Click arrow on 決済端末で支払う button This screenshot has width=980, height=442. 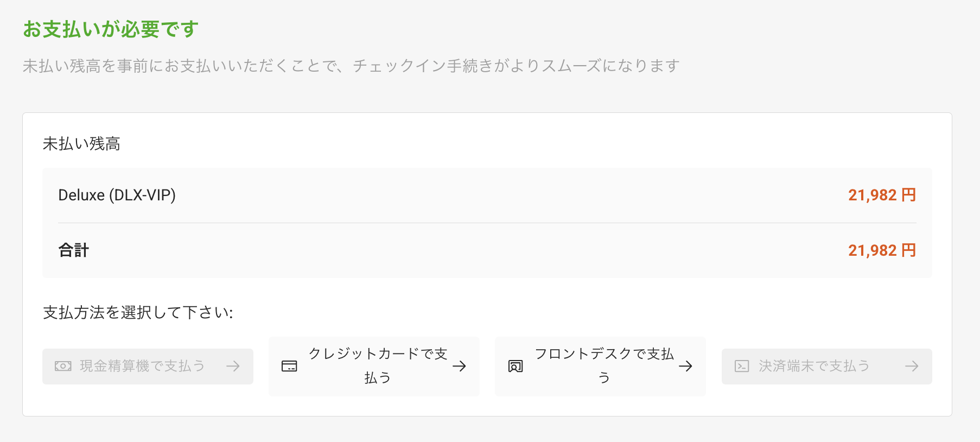point(912,367)
